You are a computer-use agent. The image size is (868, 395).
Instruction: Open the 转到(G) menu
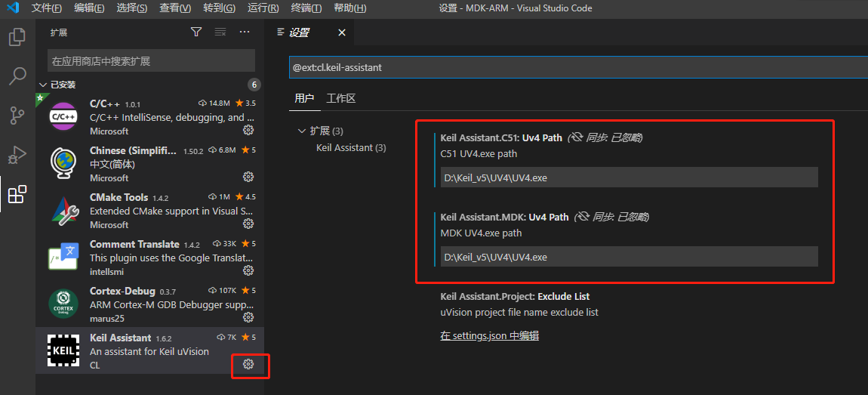[x=219, y=8]
